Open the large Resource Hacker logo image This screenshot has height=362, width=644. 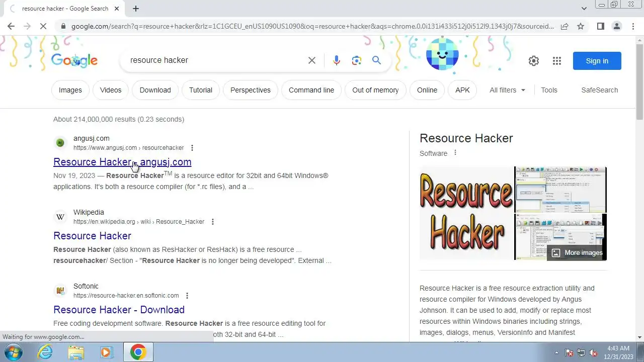click(466, 213)
